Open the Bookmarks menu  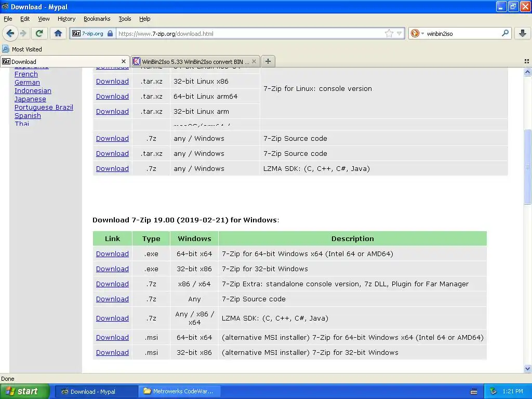point(97,19)
